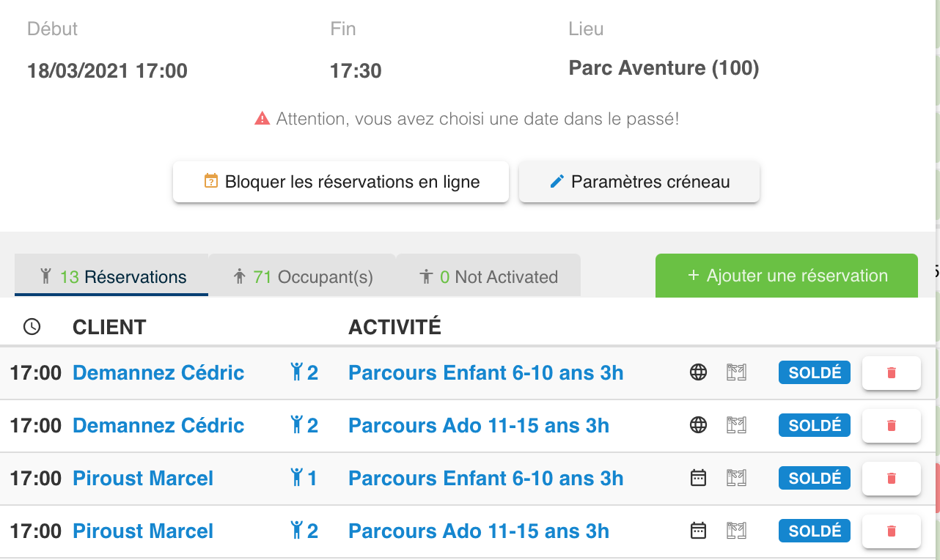Show the 0 Not Activated tab
The width and height of the screenshot is (940, 560).
488,277
